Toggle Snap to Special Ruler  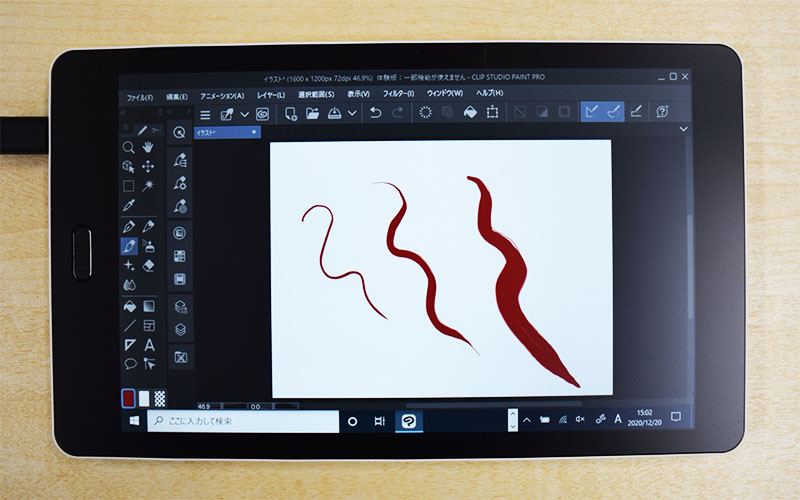click(x=614, y=112)
